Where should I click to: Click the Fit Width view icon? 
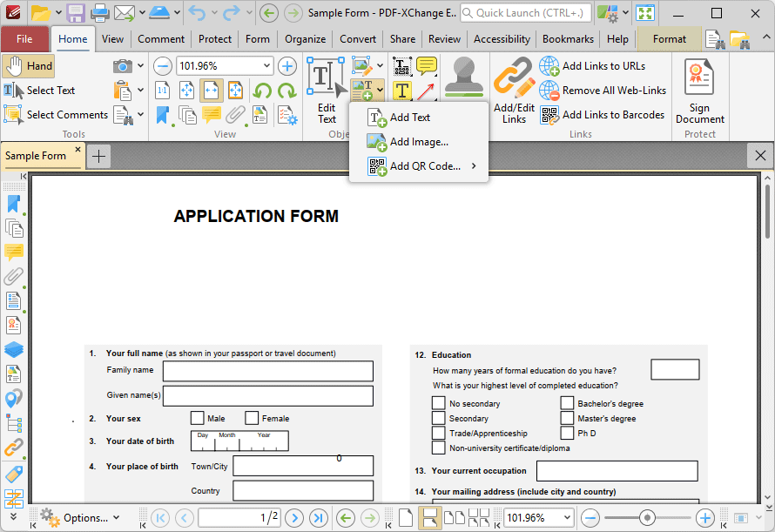click(211, 91)
